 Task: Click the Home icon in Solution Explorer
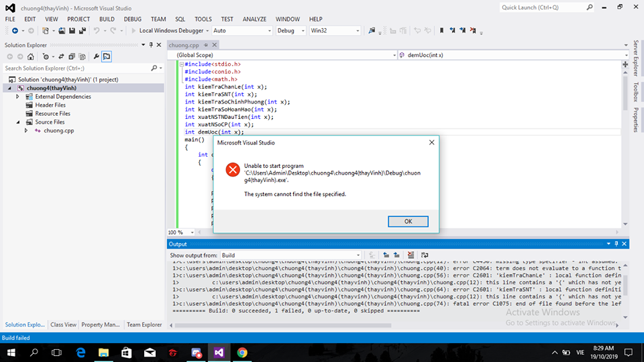point(30,57)
